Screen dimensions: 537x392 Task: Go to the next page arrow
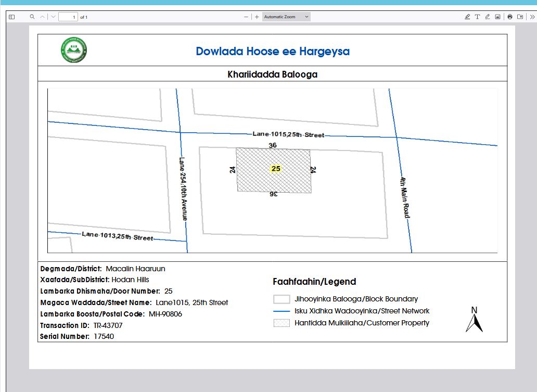[53, 17]
